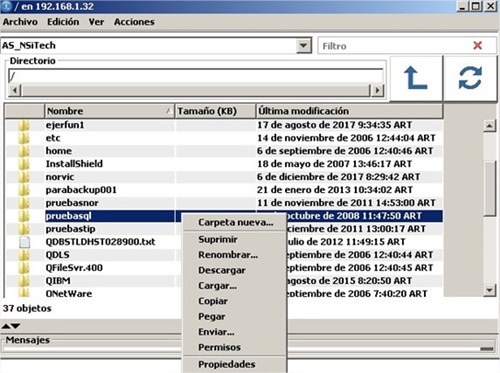Select the row named pruebastip
The height and width of the screenshot is (373, 500).
pyautogui.click(x=71, y=229)
